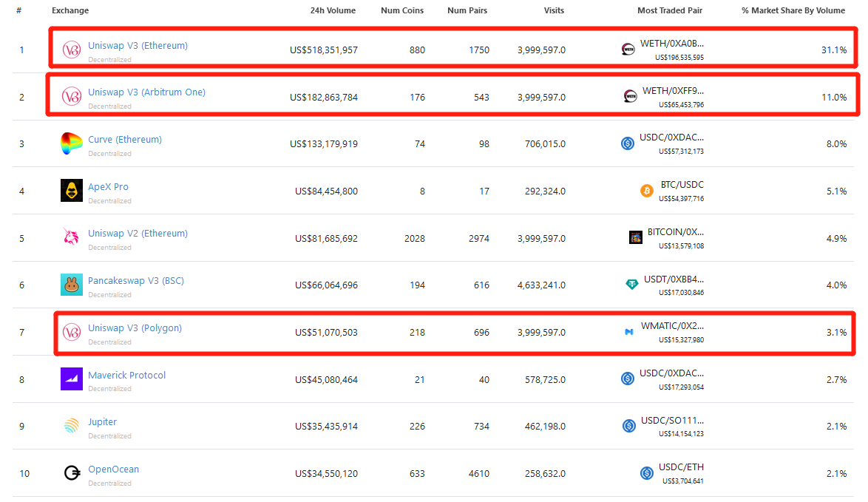
Task: Click the Pancakeswap V3 bunny logo icon
Action: tap(71, 285)
